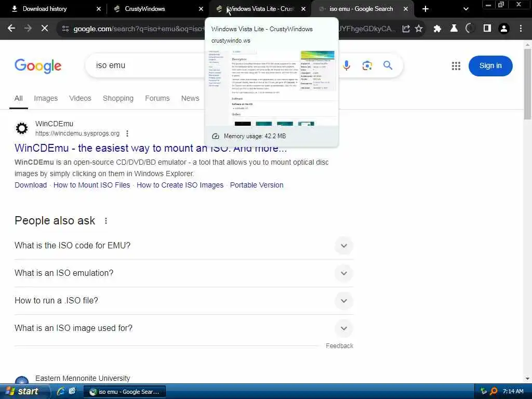Select the News search filter

[x=190, y=98]
